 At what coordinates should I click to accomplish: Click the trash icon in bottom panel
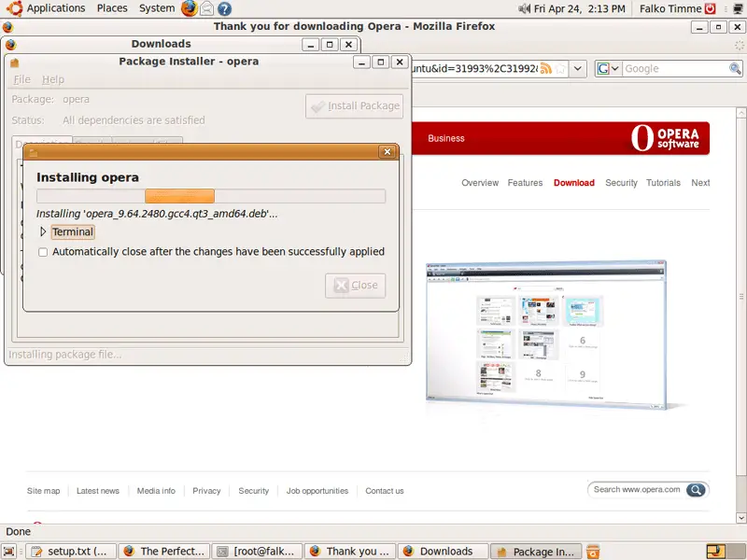[x=593, y=552]
